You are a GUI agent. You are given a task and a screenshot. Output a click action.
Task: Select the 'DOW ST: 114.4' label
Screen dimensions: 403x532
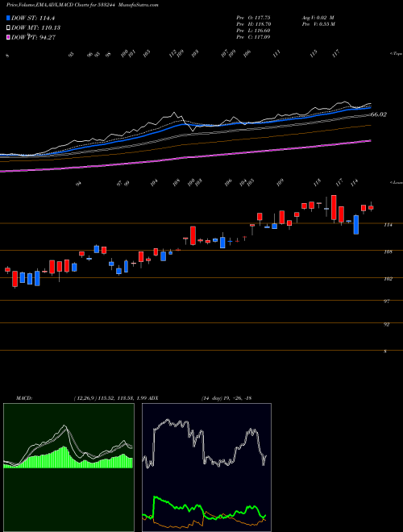[x=33, y=19]
